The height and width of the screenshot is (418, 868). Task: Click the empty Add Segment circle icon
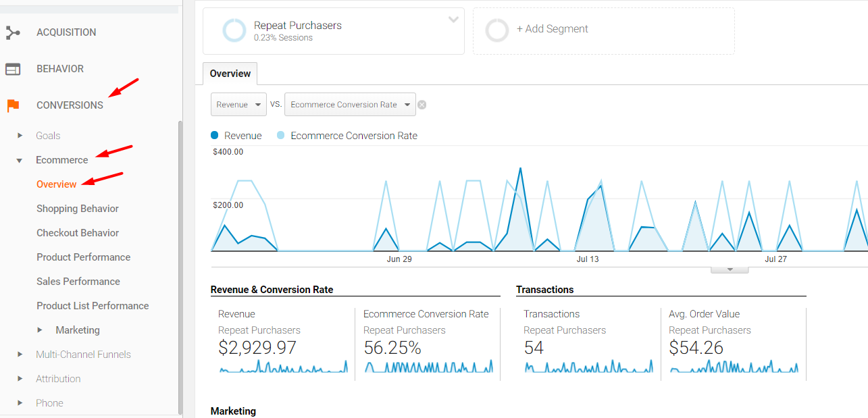tap(497, 30)
